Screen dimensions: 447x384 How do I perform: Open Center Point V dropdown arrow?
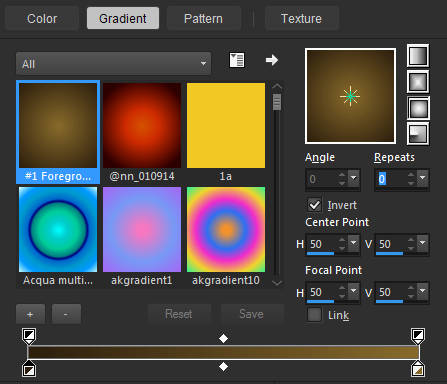click(423, 243)
